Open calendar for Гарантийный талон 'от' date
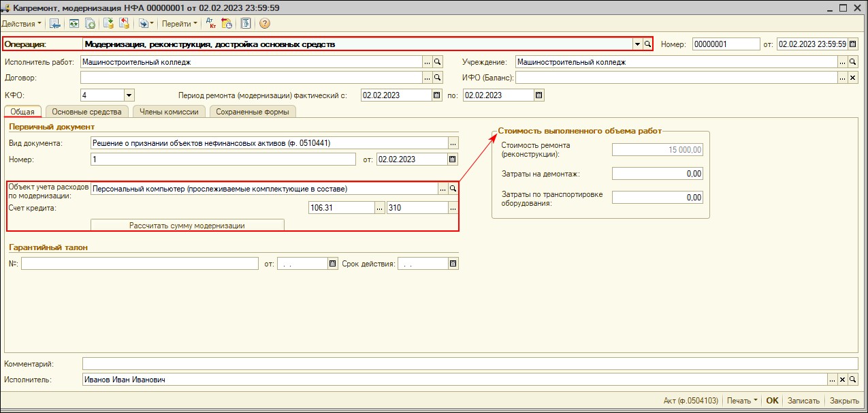The width and height of the screenshot is (868, 413). click(x=333, y=264)
